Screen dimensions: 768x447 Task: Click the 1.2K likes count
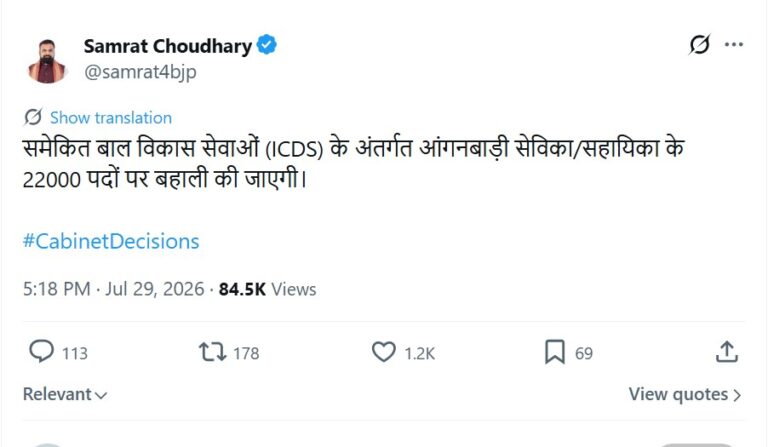pyautogui.click(x=419, y=353)
